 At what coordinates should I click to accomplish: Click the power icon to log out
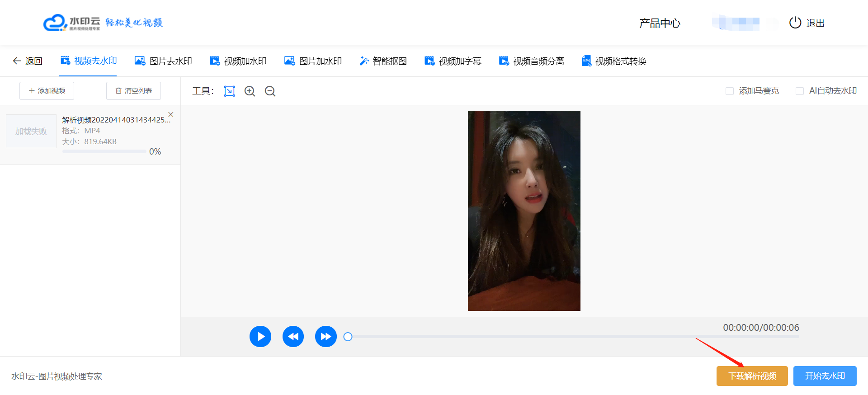tap(795, 23)
